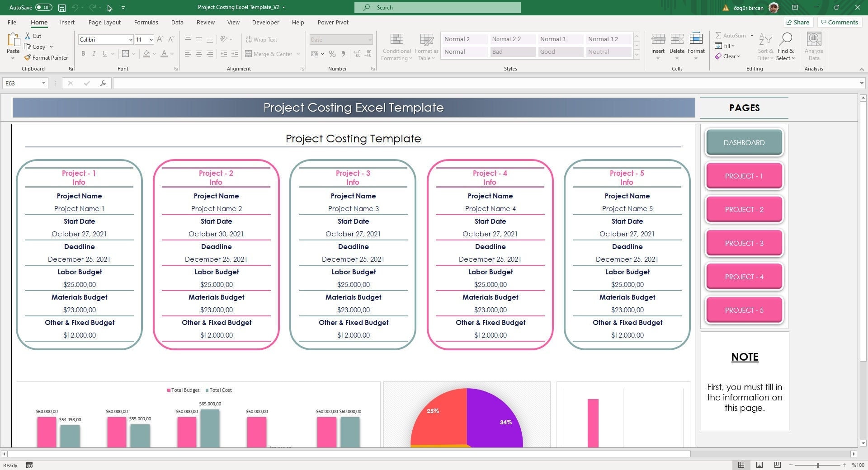The height and width of the screenshot is (470, 868).
Task: Select the October 30, 2021 start date
Action: tap(216, 234)
